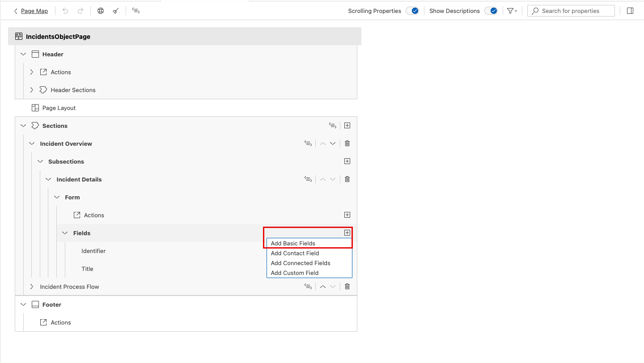Collapse the Form node

57,197
